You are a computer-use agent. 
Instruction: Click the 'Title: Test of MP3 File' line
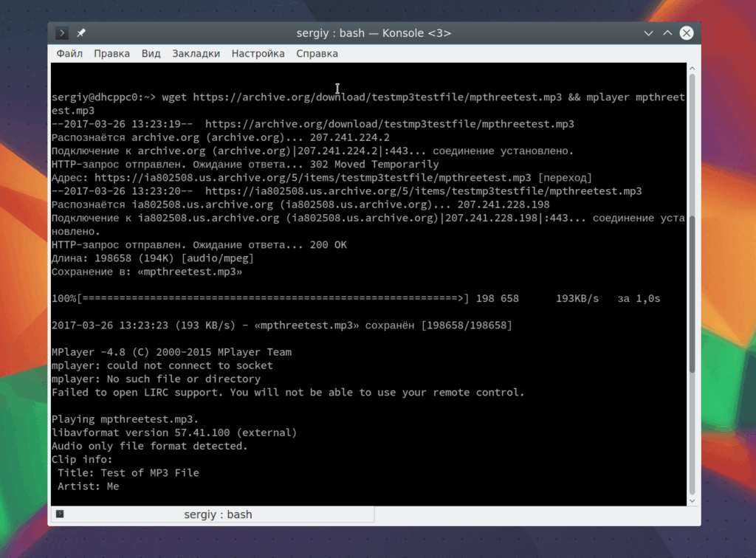tap(128, 473)
